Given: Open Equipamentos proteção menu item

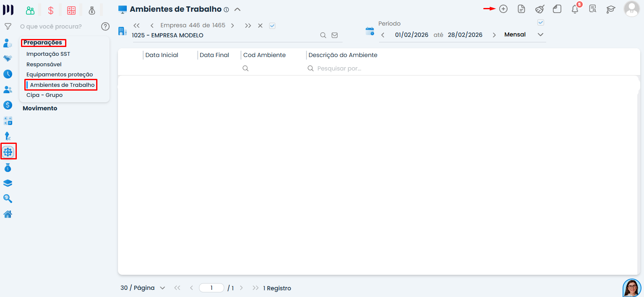Looking at the screenshot, I should 60,74.
